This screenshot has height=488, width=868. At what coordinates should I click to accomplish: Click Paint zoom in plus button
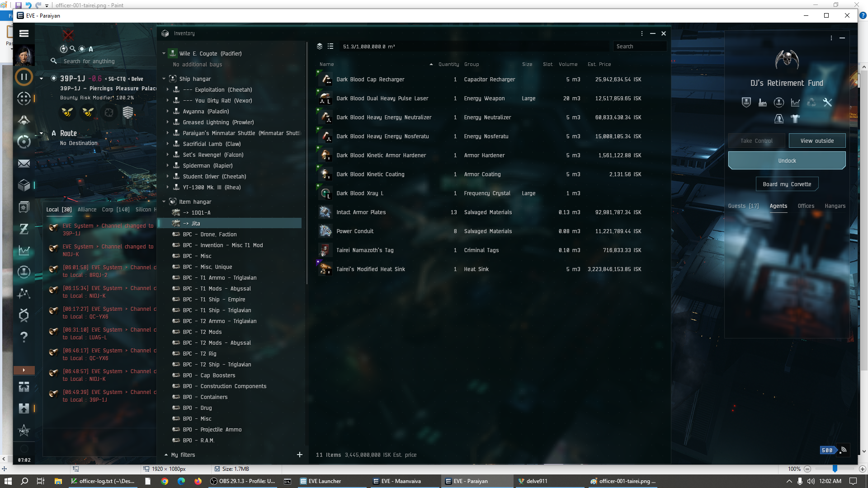click(862, 469)
